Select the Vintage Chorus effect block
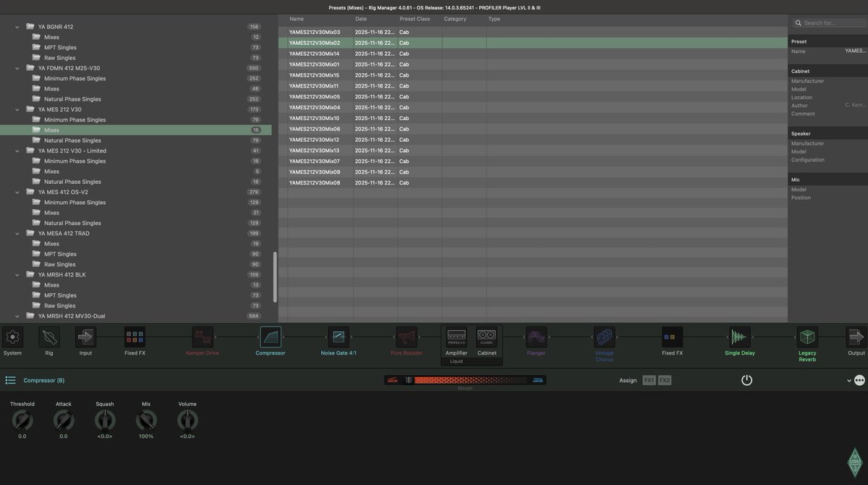This screenshot has height=485, width=868. (x=605, y=337)
